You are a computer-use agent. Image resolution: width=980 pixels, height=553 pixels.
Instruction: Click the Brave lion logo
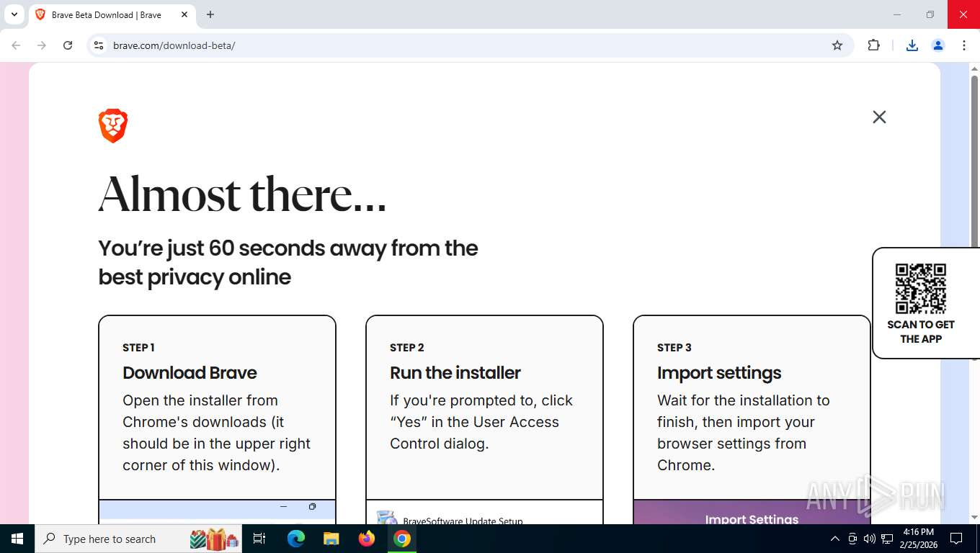pyautogui.click(x=113, y=126)
